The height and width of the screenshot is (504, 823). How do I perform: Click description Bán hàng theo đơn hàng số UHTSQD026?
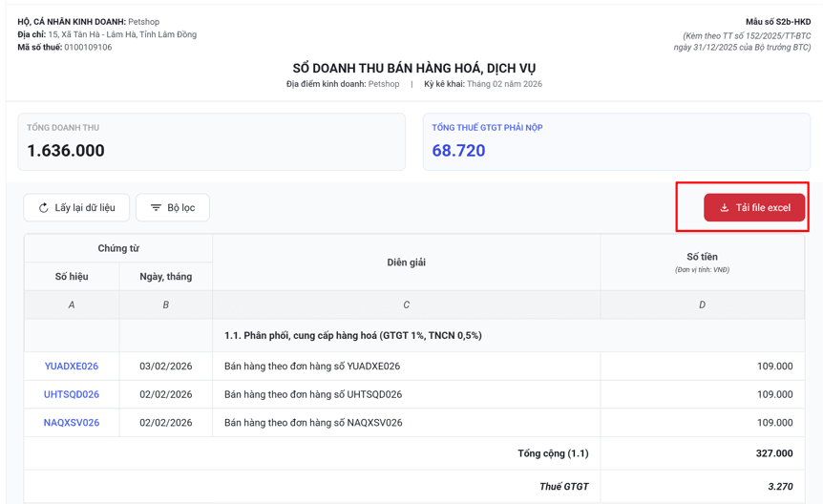click(313, 394)
